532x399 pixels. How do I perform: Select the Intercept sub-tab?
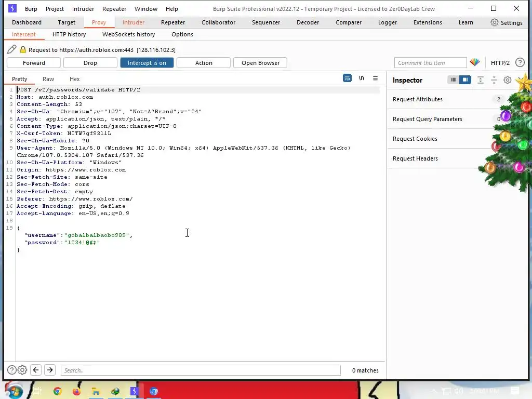[24, 34]
